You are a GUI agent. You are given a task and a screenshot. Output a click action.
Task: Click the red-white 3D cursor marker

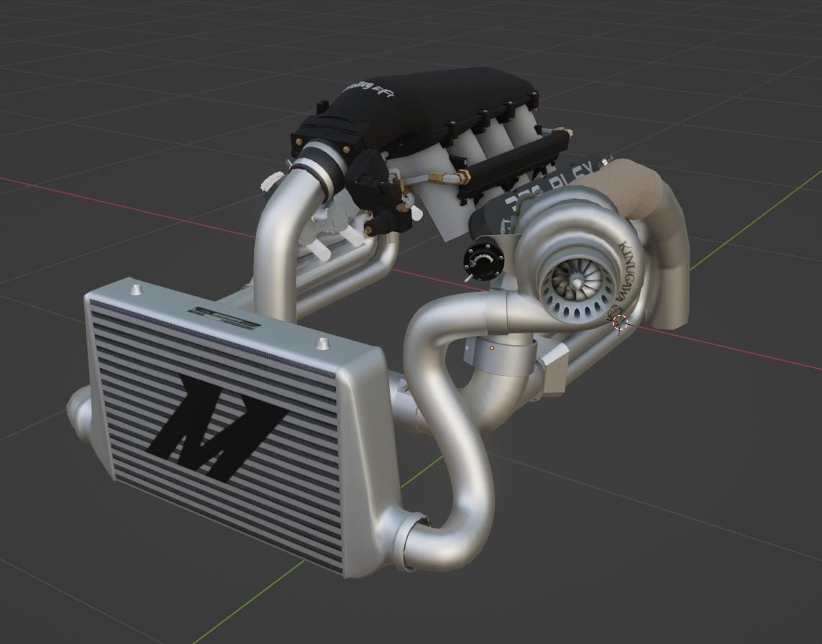coord(620,322)
